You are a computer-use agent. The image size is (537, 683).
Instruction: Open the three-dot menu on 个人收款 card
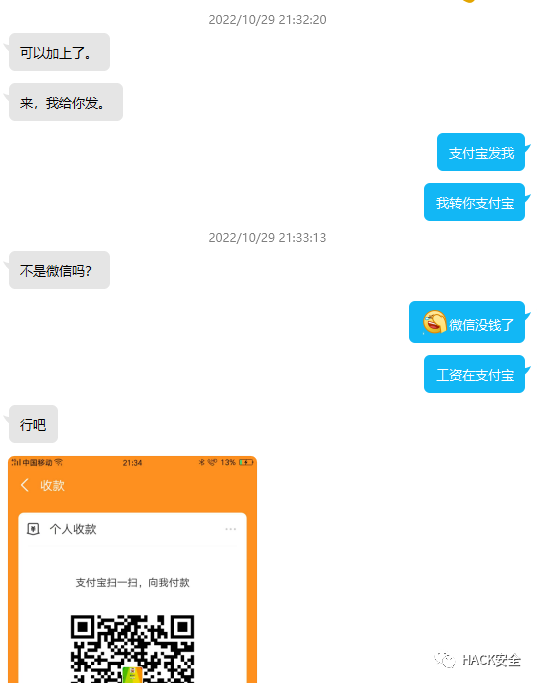coord(230,529)
